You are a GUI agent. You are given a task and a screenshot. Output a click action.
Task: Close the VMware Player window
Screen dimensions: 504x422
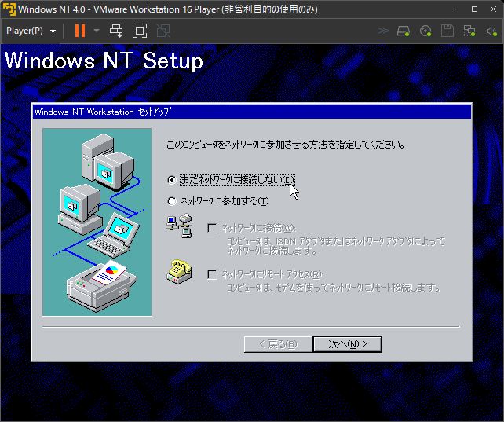pyautogui.click(x=493, y=9)
